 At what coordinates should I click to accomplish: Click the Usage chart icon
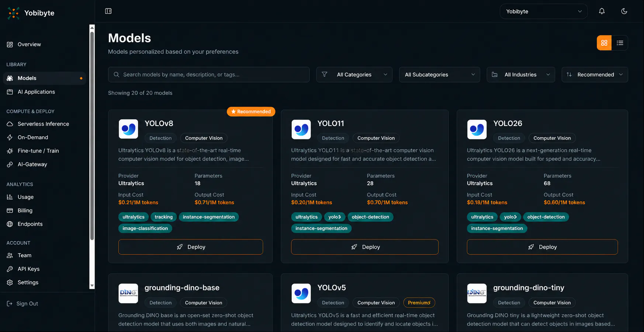(10, 197)
